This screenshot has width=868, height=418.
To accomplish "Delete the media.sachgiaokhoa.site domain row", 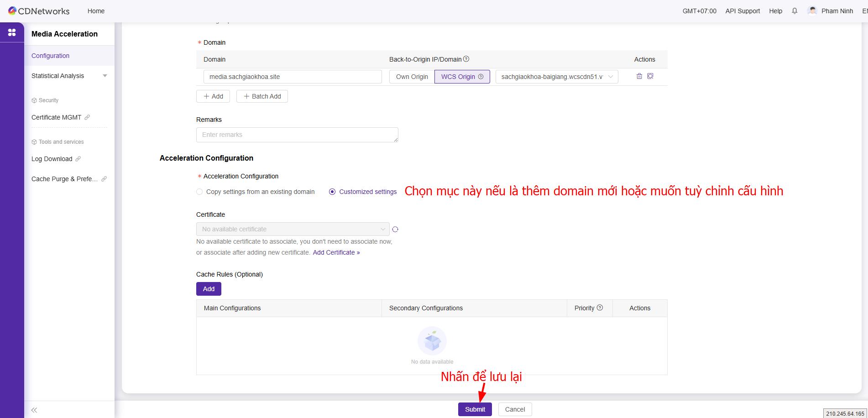I will pyautogui.click(x=639, y=76).
